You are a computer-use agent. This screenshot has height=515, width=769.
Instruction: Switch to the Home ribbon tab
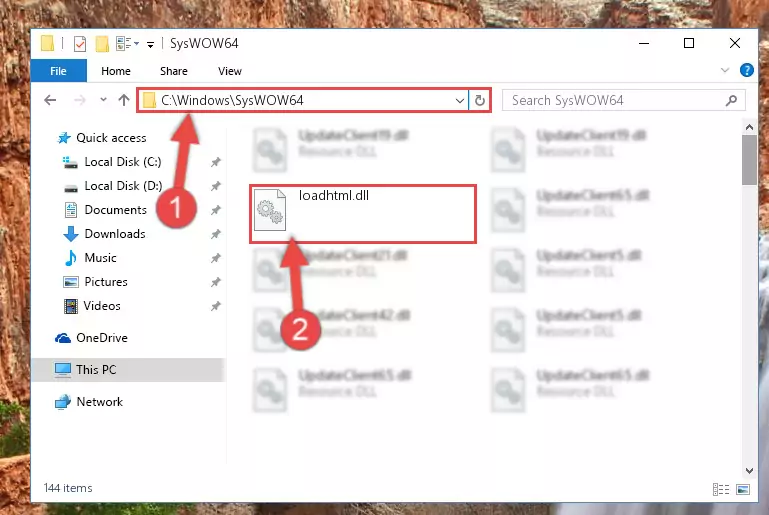pos(116,71)
